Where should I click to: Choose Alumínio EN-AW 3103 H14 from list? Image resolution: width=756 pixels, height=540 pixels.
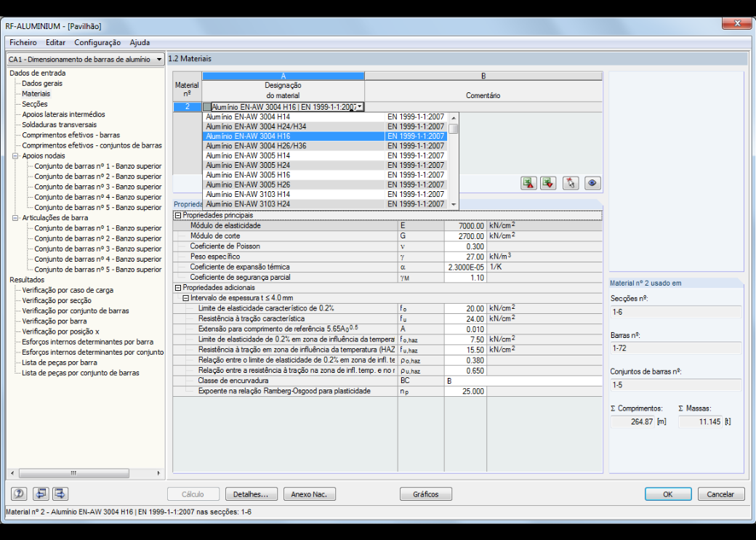click(325, 194)
